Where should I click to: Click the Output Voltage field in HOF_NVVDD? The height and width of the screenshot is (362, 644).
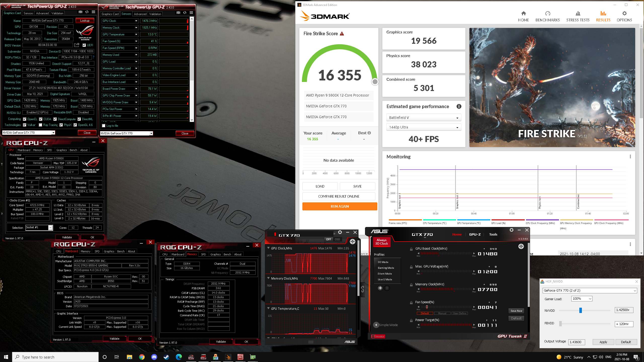pyautogui.click(x=577, y=342)
